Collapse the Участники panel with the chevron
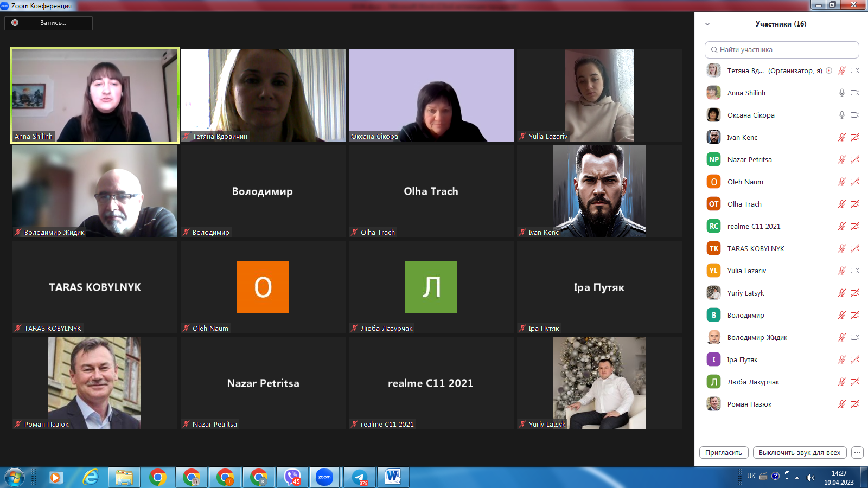Viewport: 868px width, 488px height. tap(707, 24)
